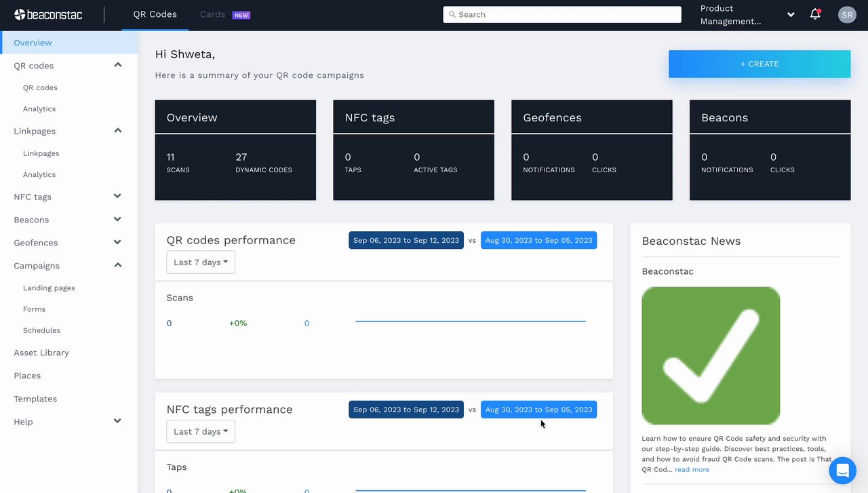
Task: Click the Beacons stats card header
Action: [x=770, y=117]
